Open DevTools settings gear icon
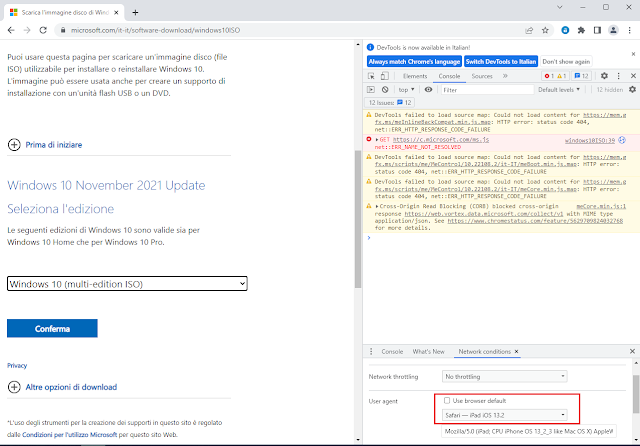 tap(604, 76)
